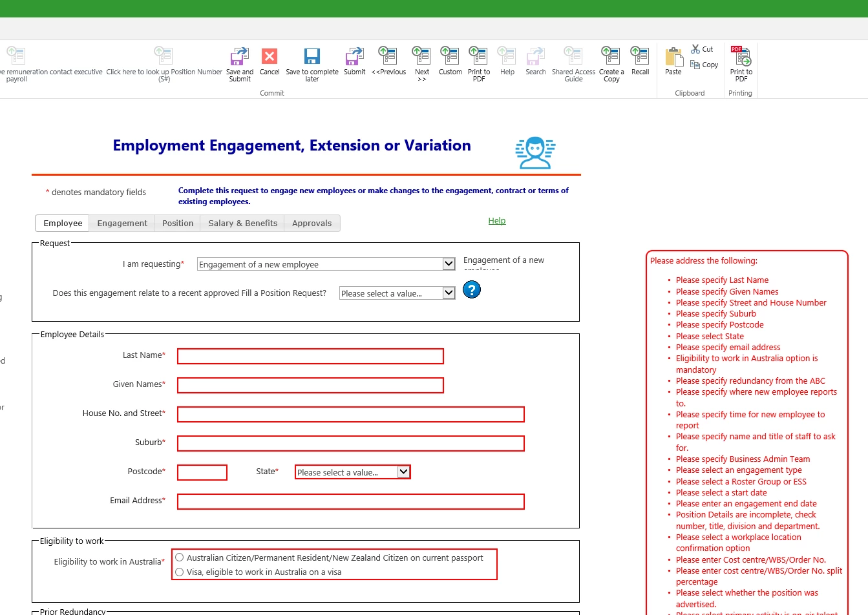The height and width of the screenshot is (615, 868).
Task: Click 'Please specify Suburb' error message
Action: pos(716,313)
